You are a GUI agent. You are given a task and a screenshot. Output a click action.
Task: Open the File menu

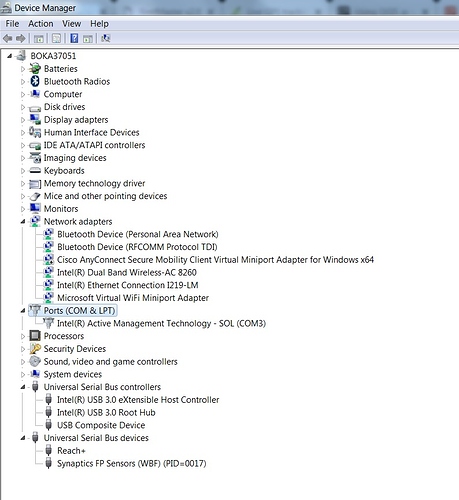click(x=12, y=24)
